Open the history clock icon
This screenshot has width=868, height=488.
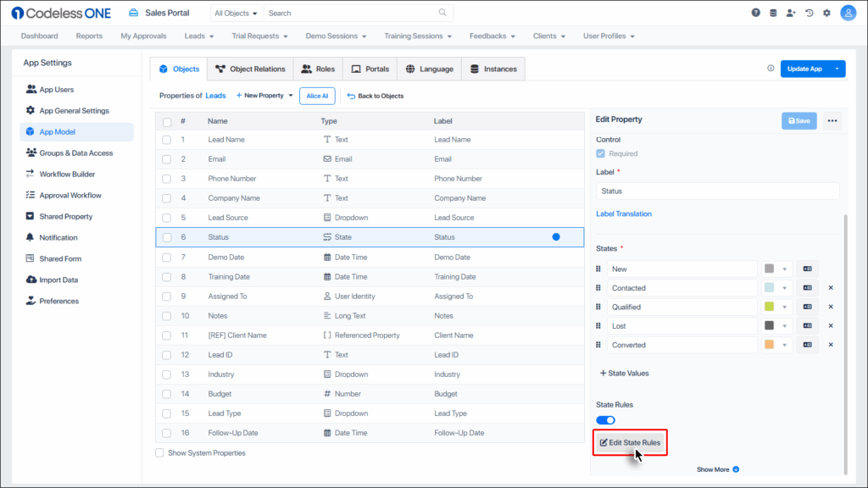[810, 13]
